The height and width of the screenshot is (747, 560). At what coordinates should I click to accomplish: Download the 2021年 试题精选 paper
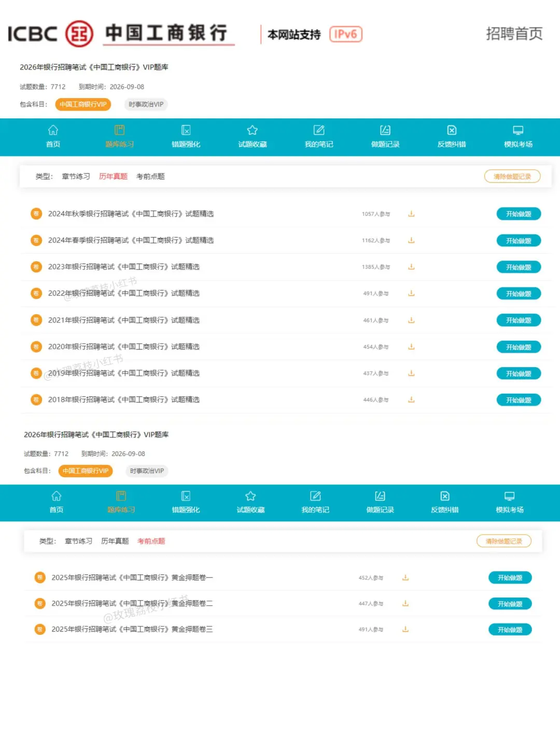[411, 320]
